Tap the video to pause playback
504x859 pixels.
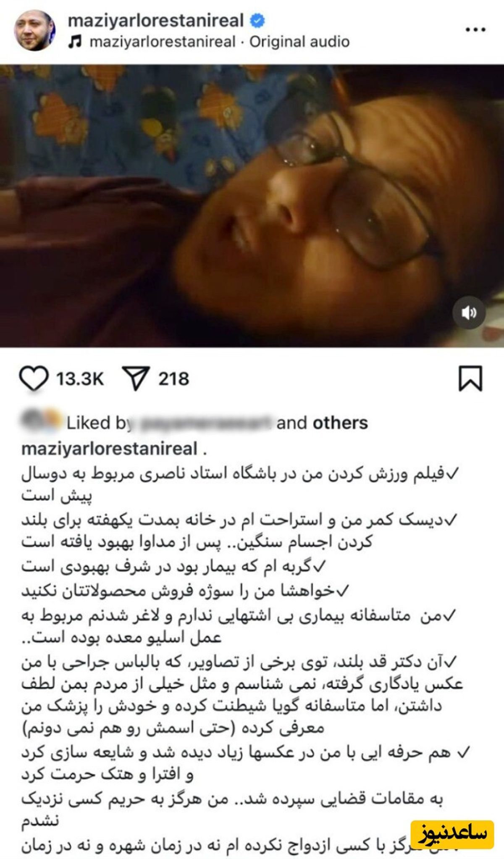click(x=252, y=206)
